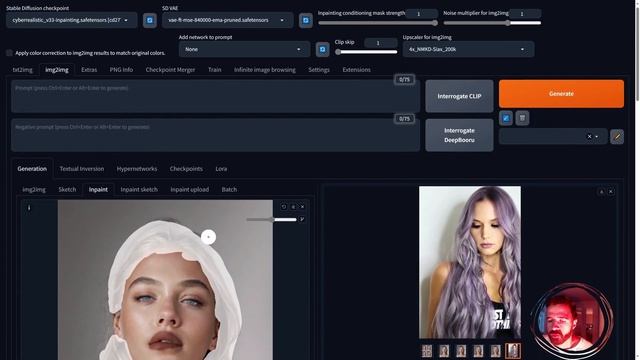Toggle color correction for img2img checkbox
This screenshot has width=640, height=360.
[x=9, y=53]
